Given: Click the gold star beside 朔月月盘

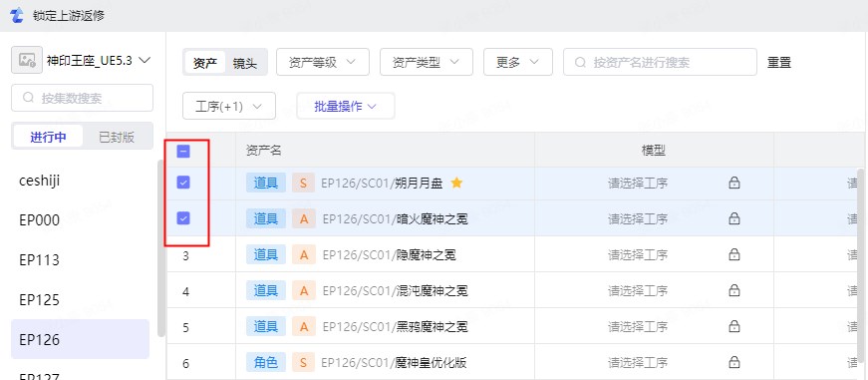Looking at the screenshot, I should click(456, 183).
